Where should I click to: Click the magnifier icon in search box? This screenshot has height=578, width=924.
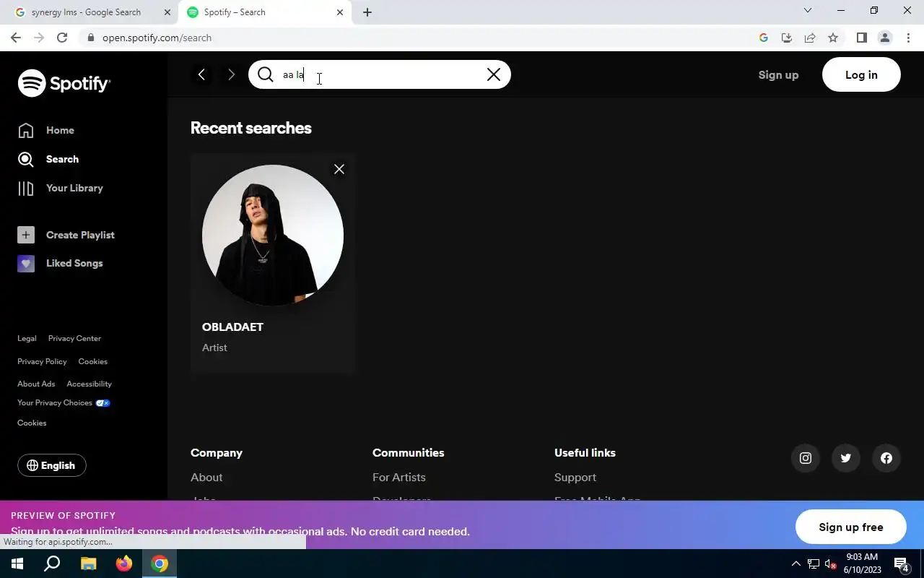coord(265,74)
